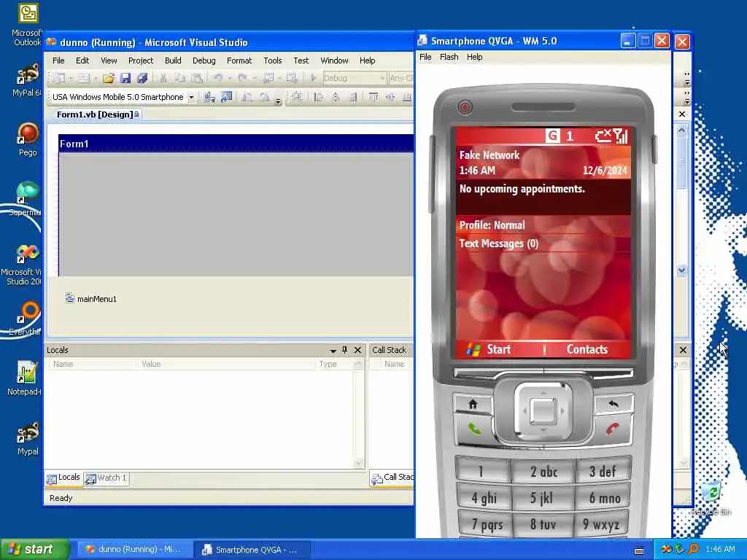Click the Undo arrow icon
Viewport: 747px width, 560px height.
(217, 77)
